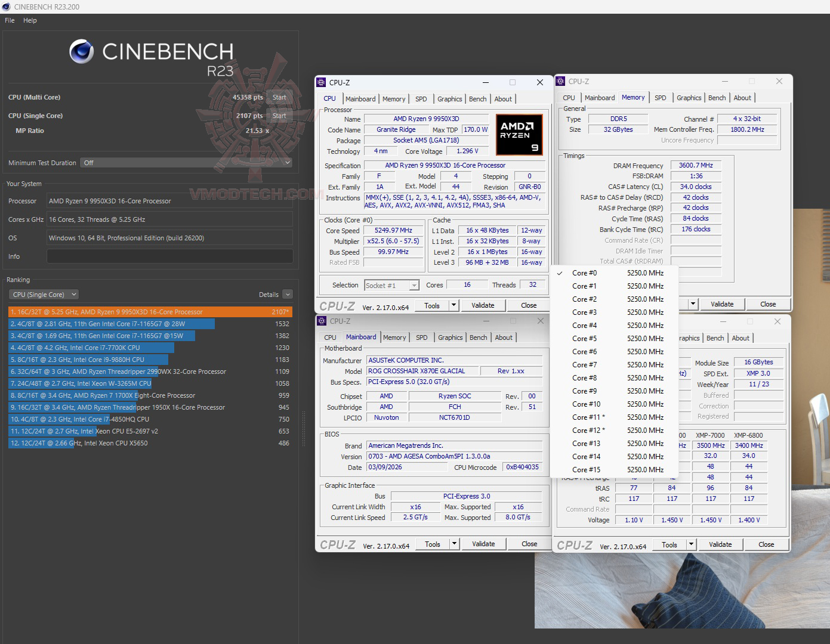Select Core #15 in the core clock menu
Image resolution: width=830 pixels, height=644 pixels.
click(615, 470)
